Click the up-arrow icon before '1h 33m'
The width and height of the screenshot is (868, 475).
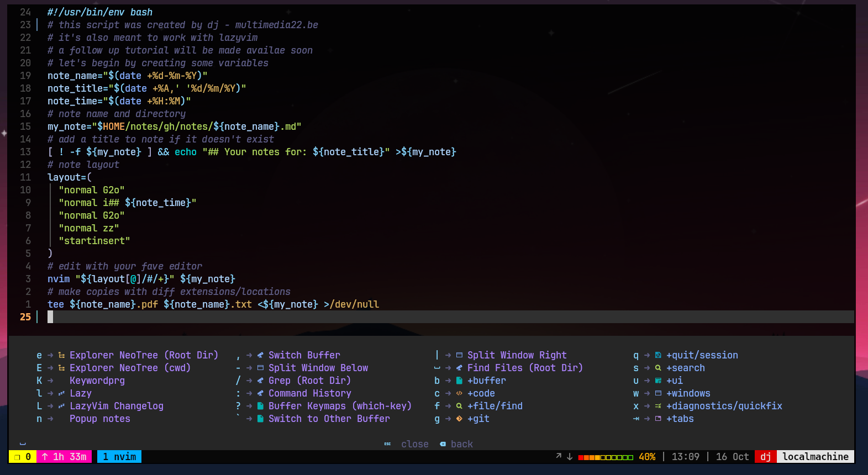[45, 457]
